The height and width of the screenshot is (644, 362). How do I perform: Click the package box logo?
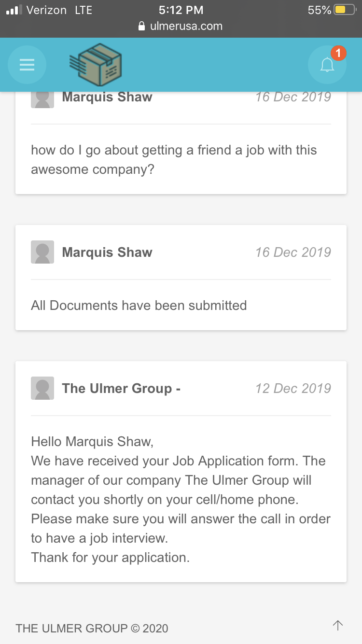pyautogui.click(x=96, y=65)
